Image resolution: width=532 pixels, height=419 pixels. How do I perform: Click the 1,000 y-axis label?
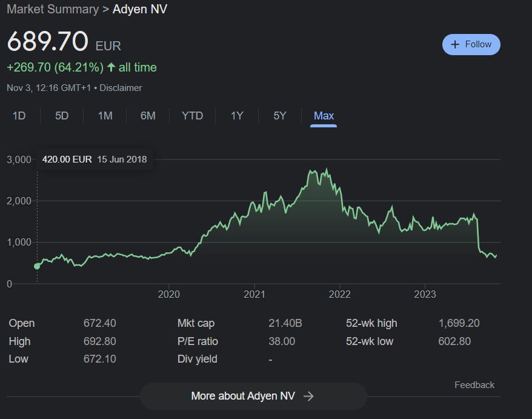pos(19,242)
